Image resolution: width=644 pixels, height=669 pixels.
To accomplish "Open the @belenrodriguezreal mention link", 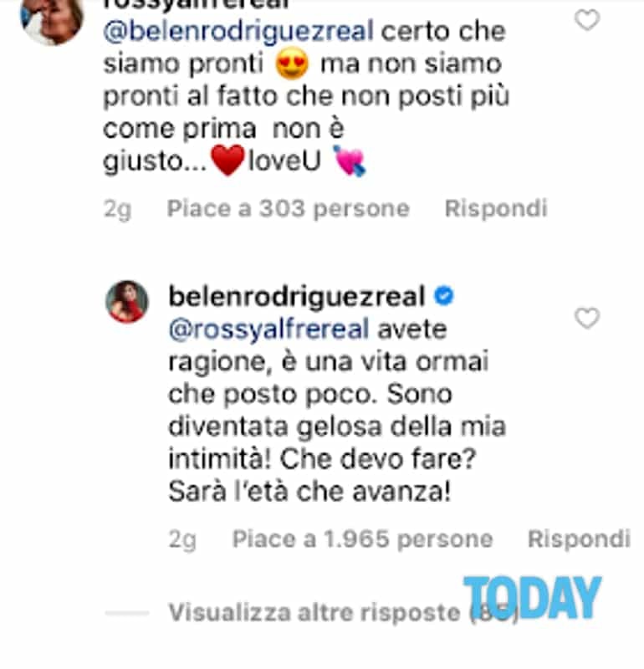I will 238,31.
